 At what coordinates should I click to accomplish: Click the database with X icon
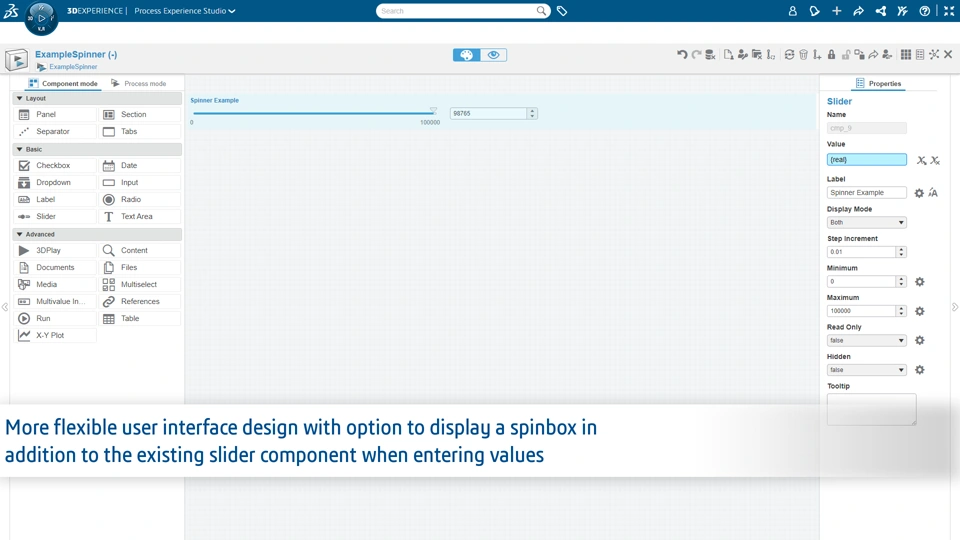710,54
